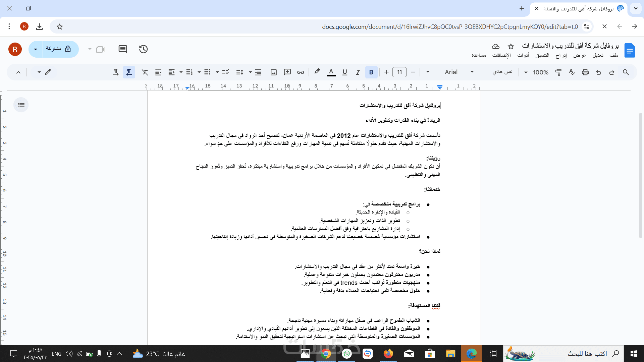Click the clear formatting icon
This screenshot has height=362, width=644.
(x=145, y=72)
